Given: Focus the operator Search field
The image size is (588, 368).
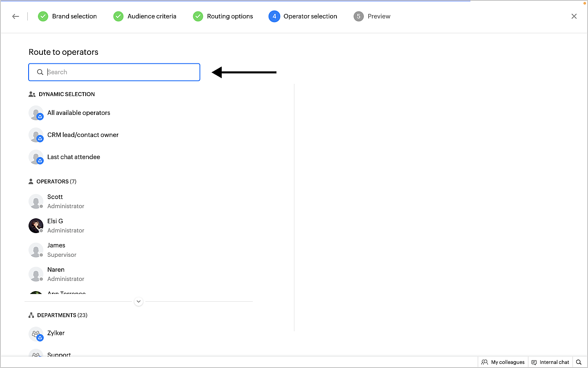Looking at the screenshot, I should [x=114, y=72].
